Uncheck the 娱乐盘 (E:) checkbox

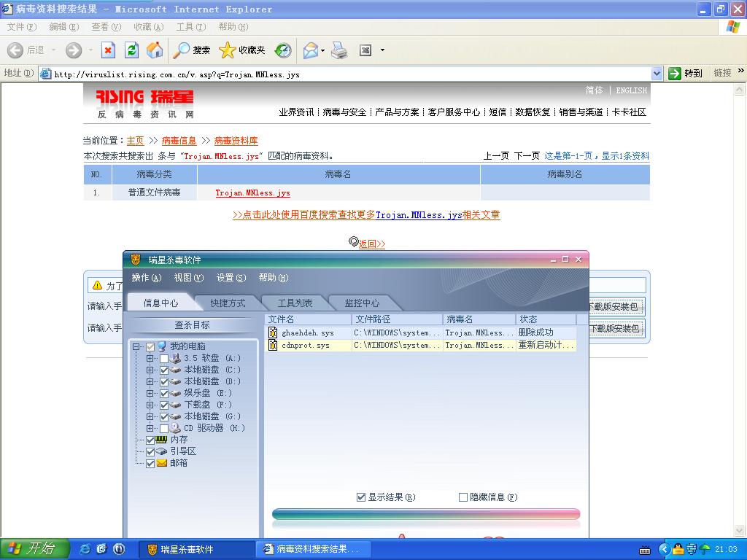coord(164,393)
